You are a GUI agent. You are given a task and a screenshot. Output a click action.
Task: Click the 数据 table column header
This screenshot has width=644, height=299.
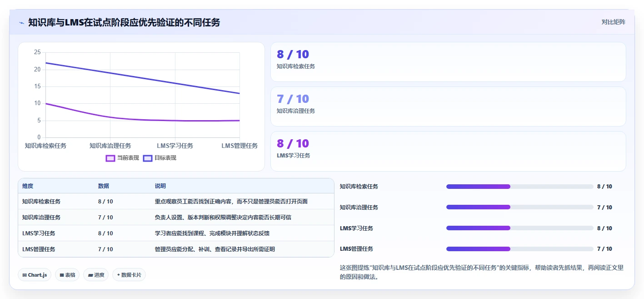tap(104, 186)
